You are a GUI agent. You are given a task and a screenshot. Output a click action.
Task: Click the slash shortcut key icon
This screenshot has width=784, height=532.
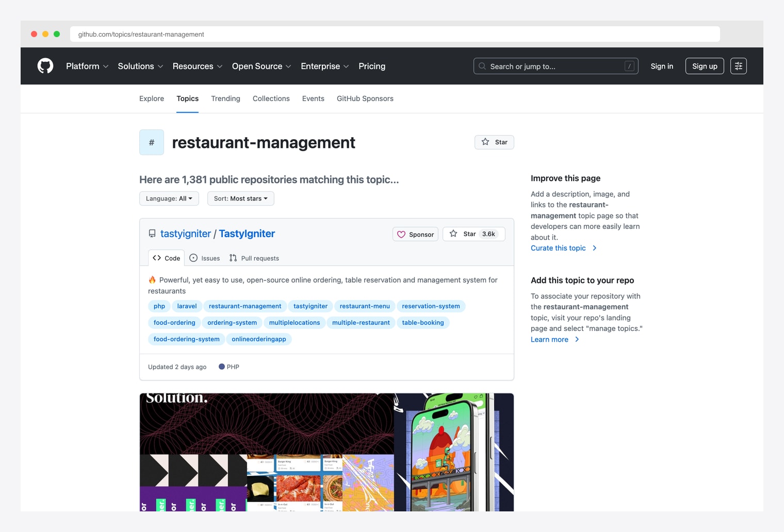tap(629, 66)
